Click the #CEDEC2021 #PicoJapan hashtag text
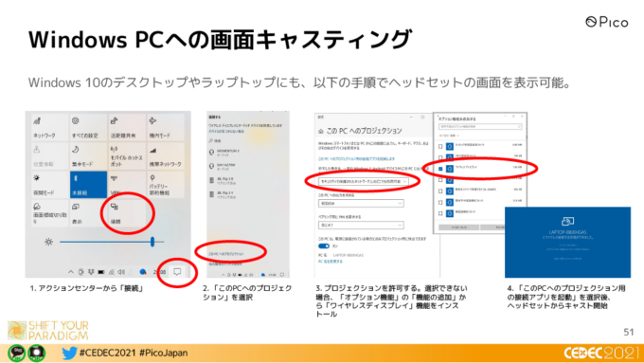Image resolution: width=644 pixels, height=363 pixels. [134, 353]
